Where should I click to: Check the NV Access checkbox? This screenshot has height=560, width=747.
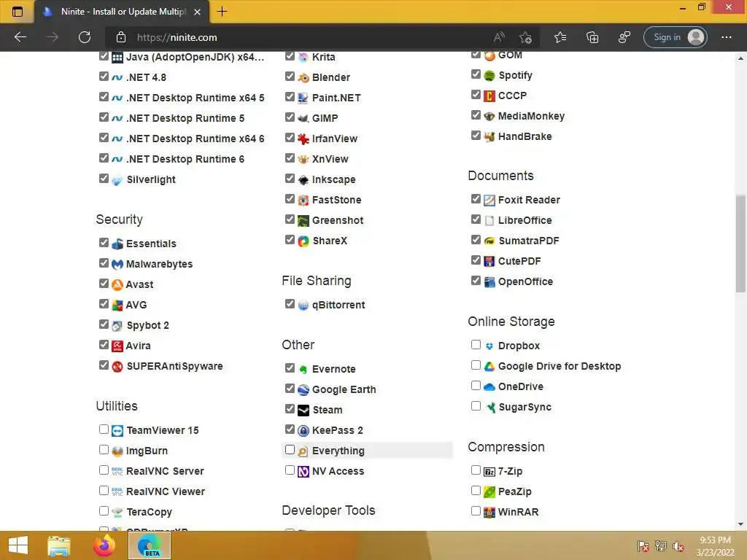click(290, 470)
